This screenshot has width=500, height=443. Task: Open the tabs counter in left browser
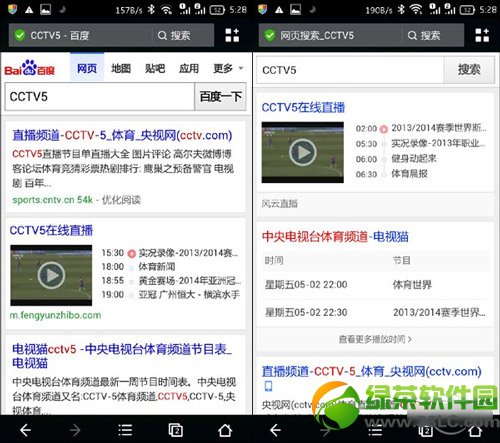click(175, 430)
